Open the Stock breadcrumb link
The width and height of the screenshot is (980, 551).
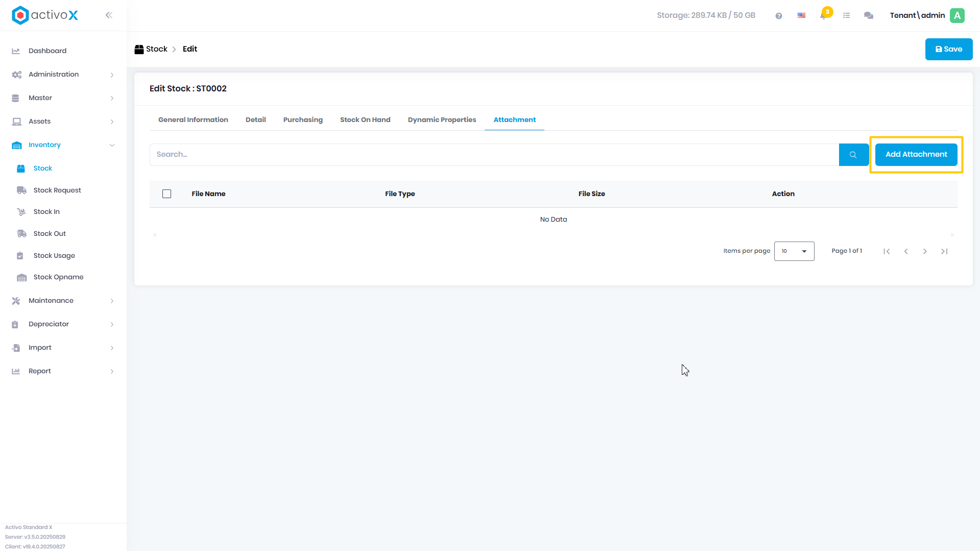click(156, 50)
